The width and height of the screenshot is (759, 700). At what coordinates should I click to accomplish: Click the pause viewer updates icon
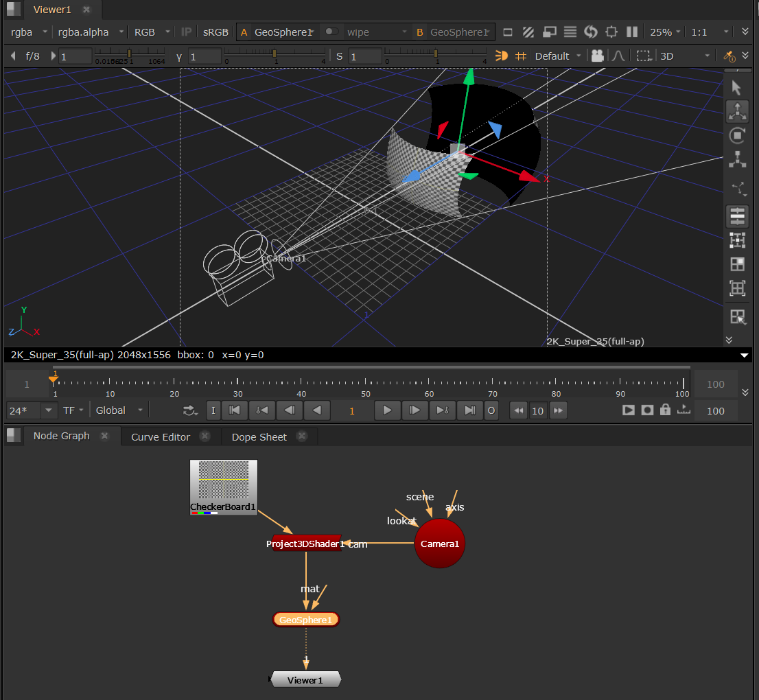tap(632, 32)
